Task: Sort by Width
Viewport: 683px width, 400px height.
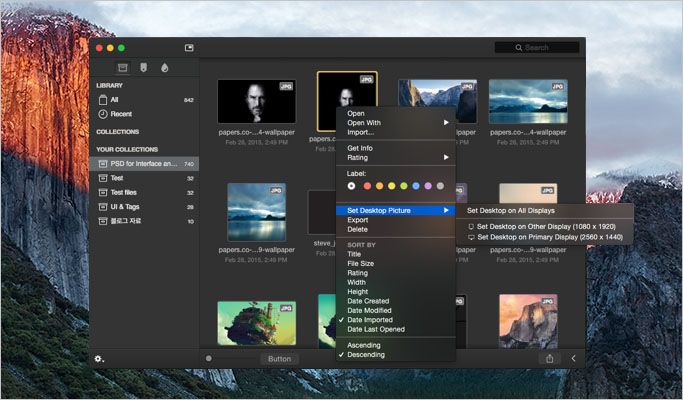Action: pos(356,282)
